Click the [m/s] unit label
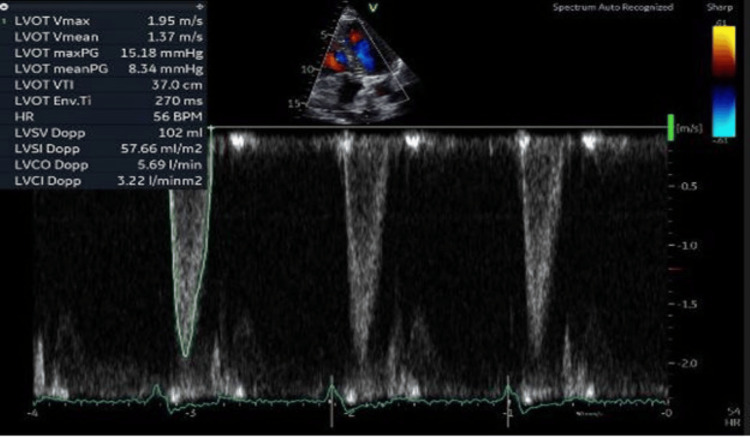 tap(689, 129)
